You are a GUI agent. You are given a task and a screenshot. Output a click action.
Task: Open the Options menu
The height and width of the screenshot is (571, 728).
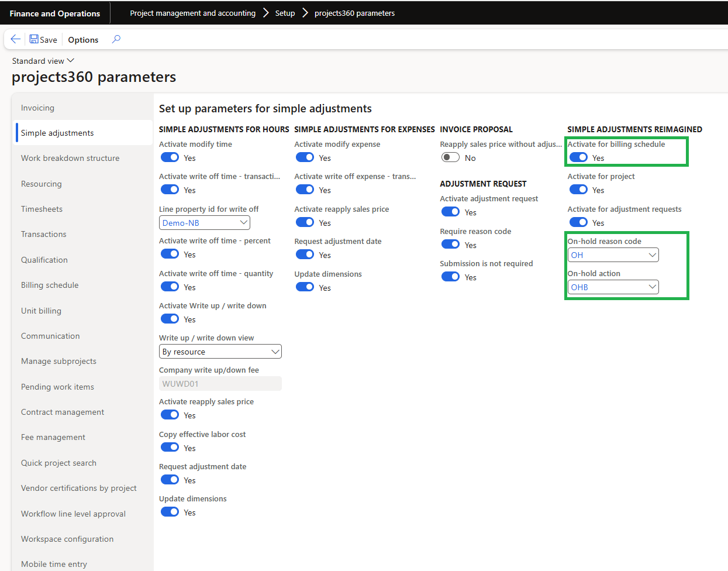[83, 40]
